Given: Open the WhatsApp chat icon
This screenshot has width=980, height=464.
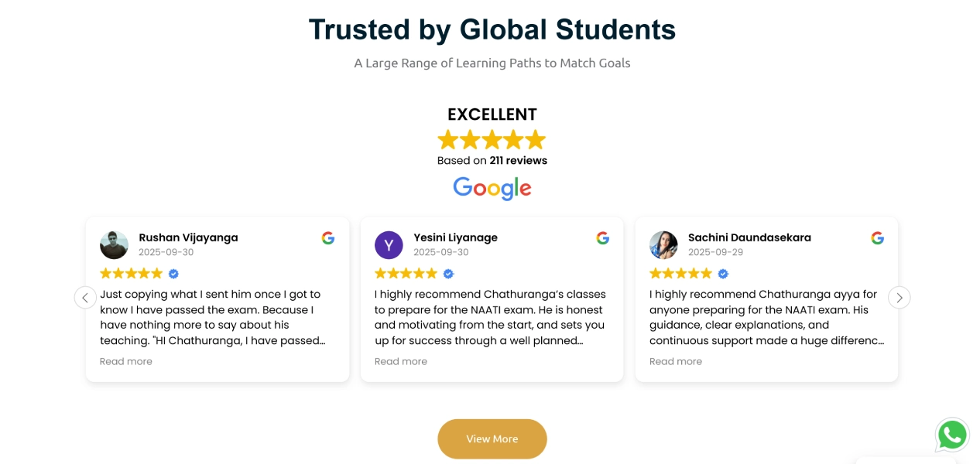Looking at the screenshot, I should pyautogui.click(x=951, y=435).
